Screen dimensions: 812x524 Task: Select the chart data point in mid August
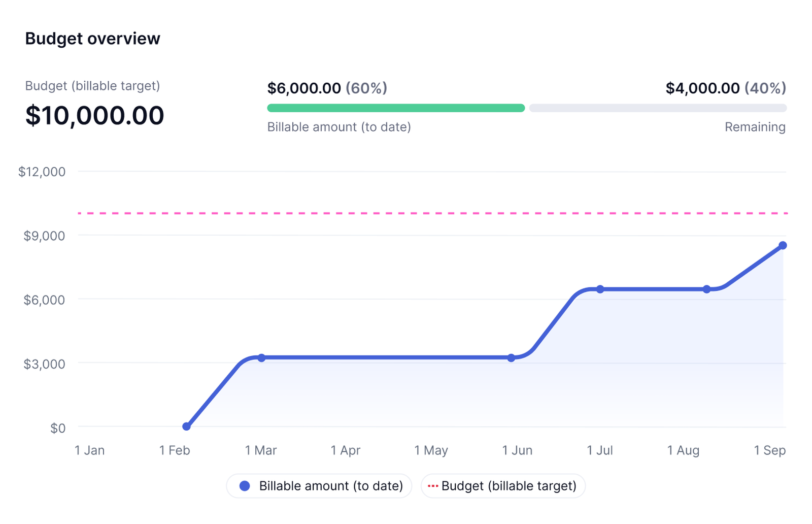tap(706, 289)
